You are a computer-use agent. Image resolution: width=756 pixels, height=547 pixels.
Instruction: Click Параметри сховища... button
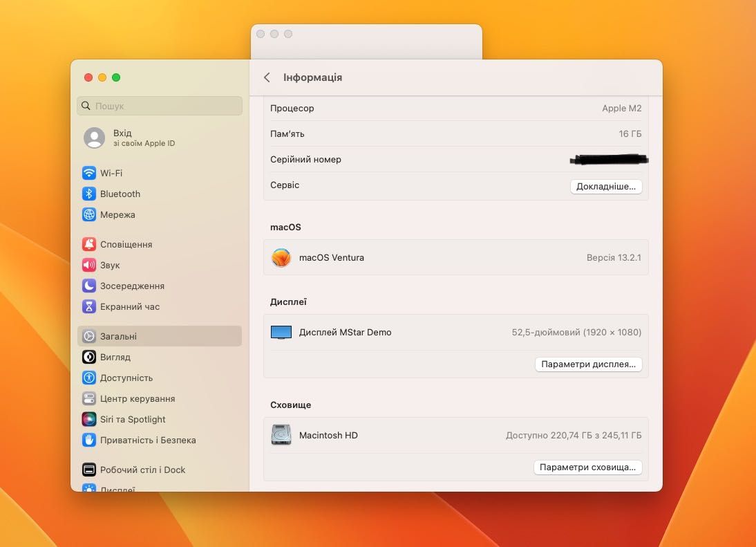click(x=588, y=467)
